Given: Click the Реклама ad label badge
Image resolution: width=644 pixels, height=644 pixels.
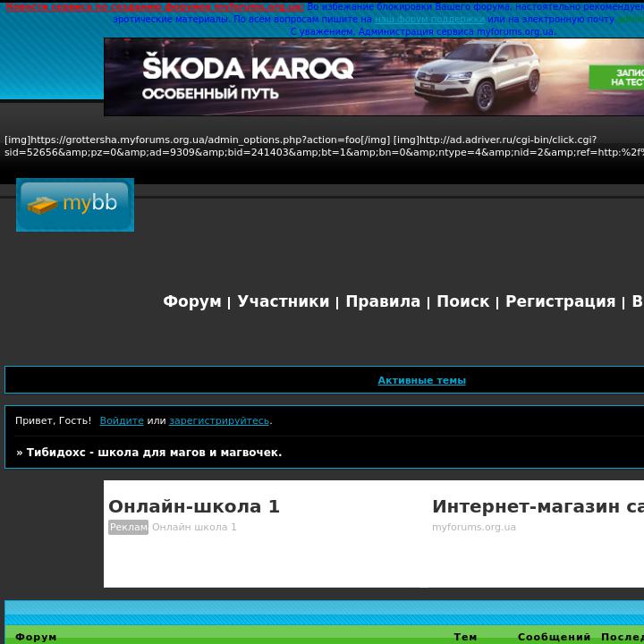Looking at the screenshot, I should (128, 527).
